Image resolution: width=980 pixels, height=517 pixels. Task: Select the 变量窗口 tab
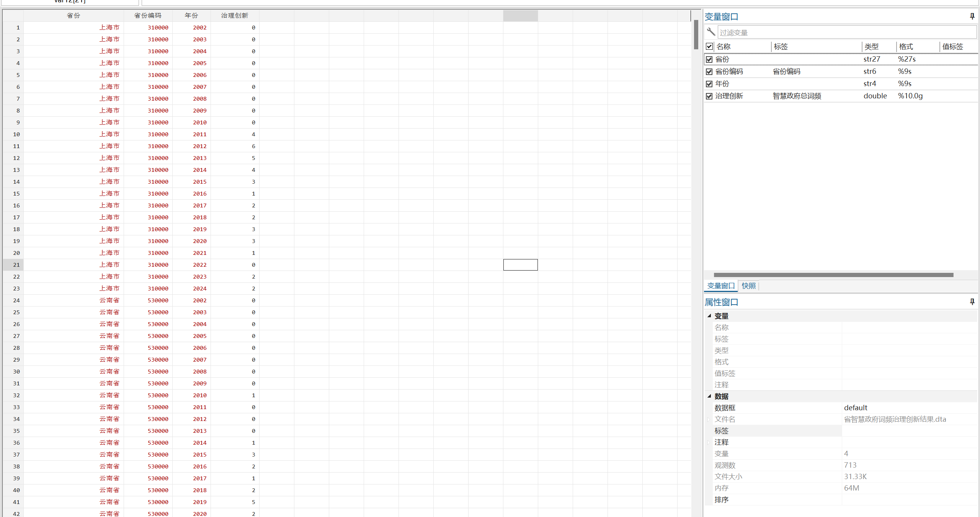tap(720, 285)
